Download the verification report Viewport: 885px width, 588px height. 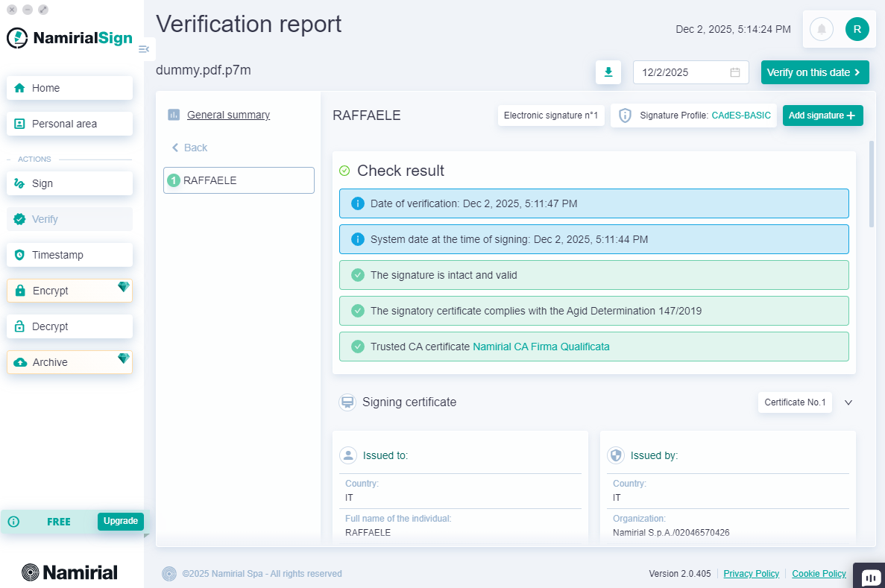click(x=608, y=72)
